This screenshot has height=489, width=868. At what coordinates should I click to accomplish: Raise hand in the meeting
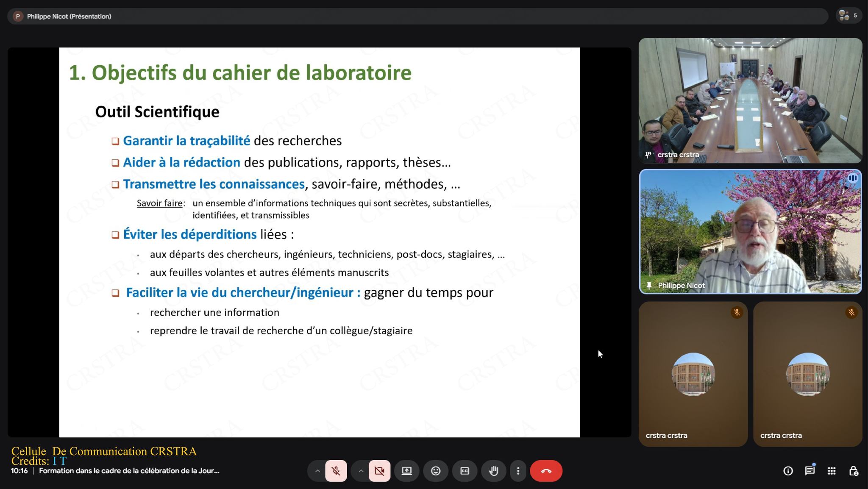[493, 471]
